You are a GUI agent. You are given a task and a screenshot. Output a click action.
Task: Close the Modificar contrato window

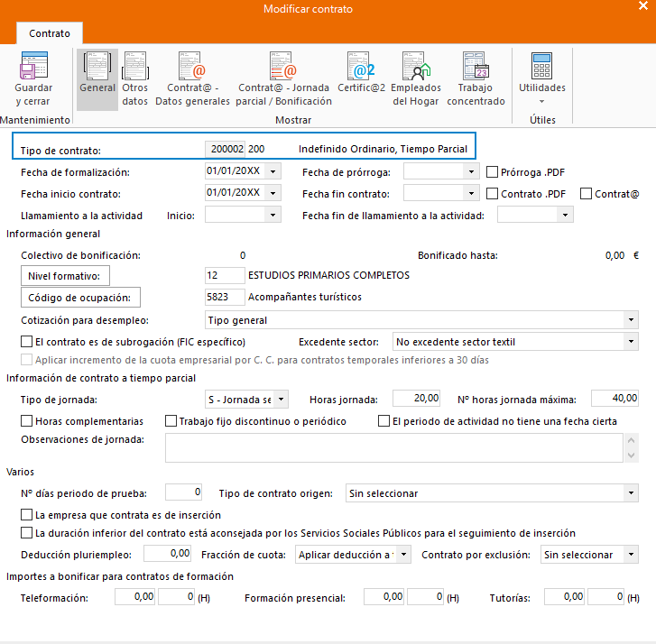(x=643, y=5)
